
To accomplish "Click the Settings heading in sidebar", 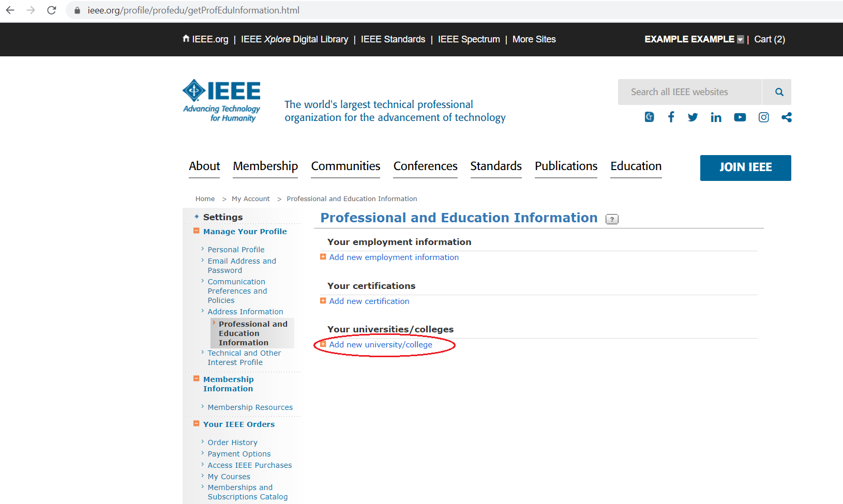I will pyautogui.click(x=223, y=217).
